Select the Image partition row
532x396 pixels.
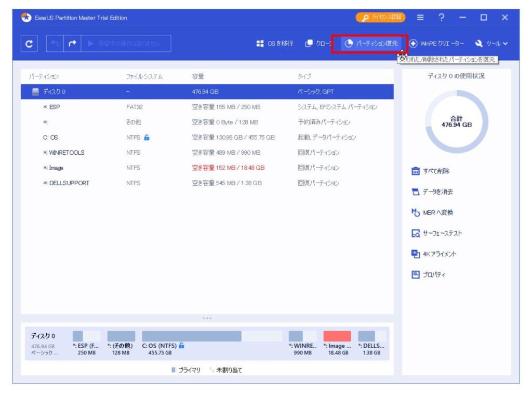(207, 168)
